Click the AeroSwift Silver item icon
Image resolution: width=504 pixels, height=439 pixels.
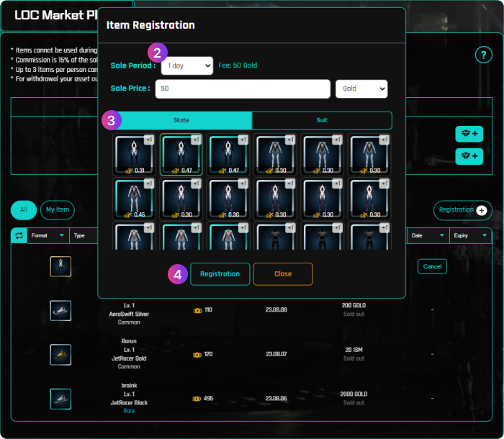tap(60, 310)
